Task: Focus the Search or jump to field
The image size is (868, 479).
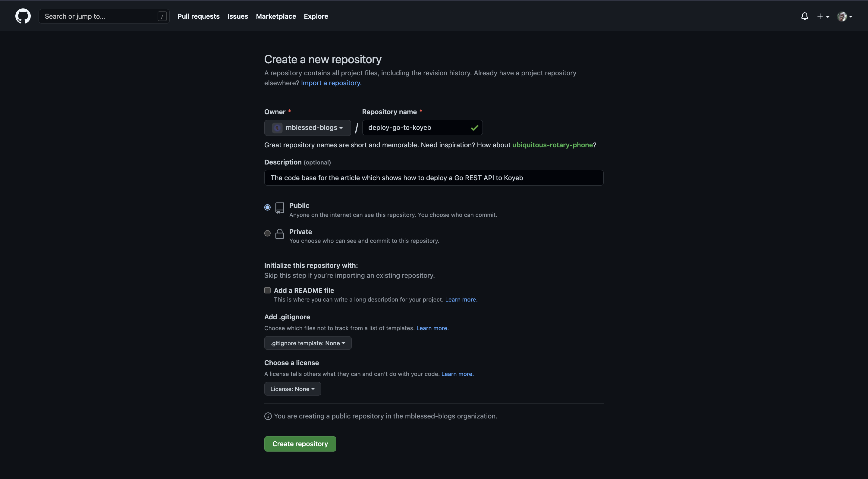Action: click(x=104, y=16)
